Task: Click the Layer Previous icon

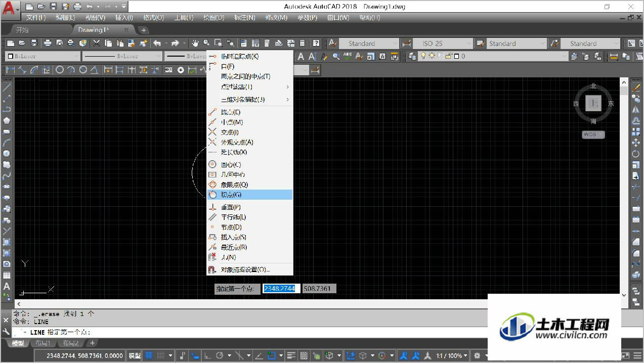Action: tap(585, 57)
